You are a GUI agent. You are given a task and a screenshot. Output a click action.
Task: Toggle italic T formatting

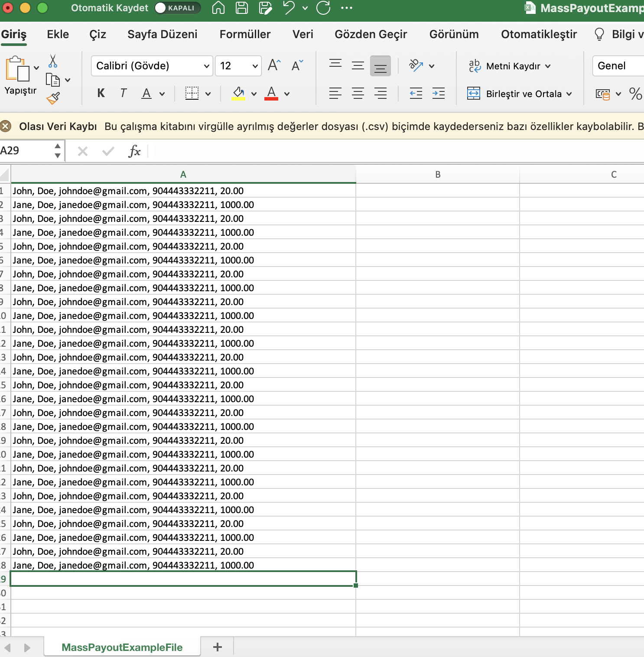click(x=124, y=93)
